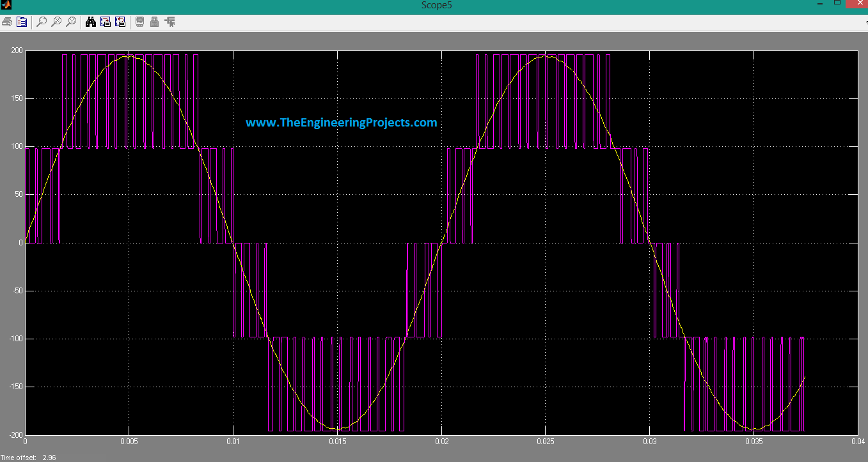868x462 pixels.
Task: Click the x-axis label 0.025
Action: [x=546, y=442]
